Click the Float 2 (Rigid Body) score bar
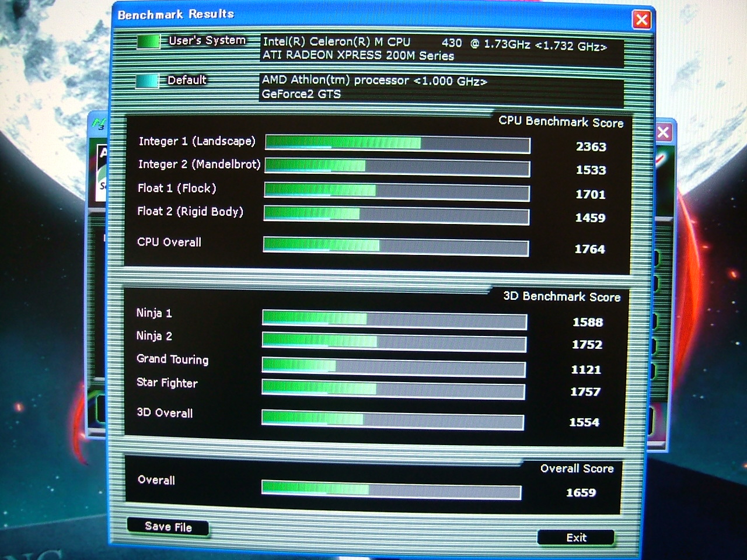The image size is (747, 560). [x=397, y=215]
